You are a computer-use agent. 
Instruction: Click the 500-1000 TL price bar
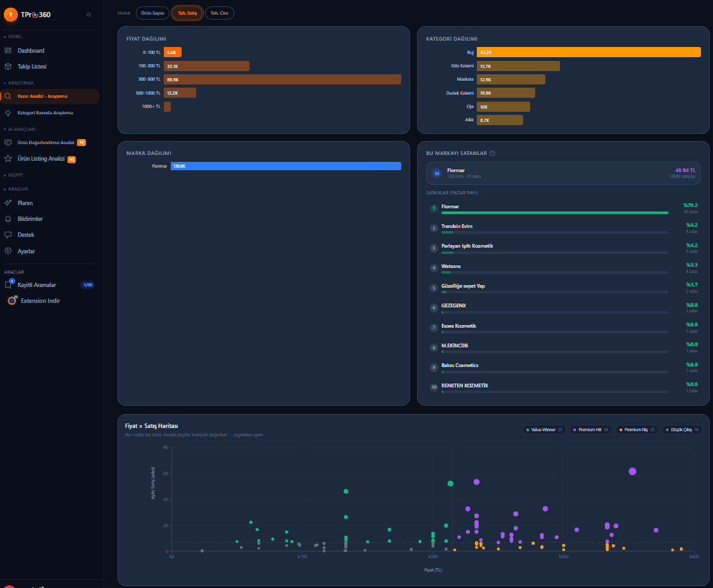pyautogui.click(x=180, y=93)
